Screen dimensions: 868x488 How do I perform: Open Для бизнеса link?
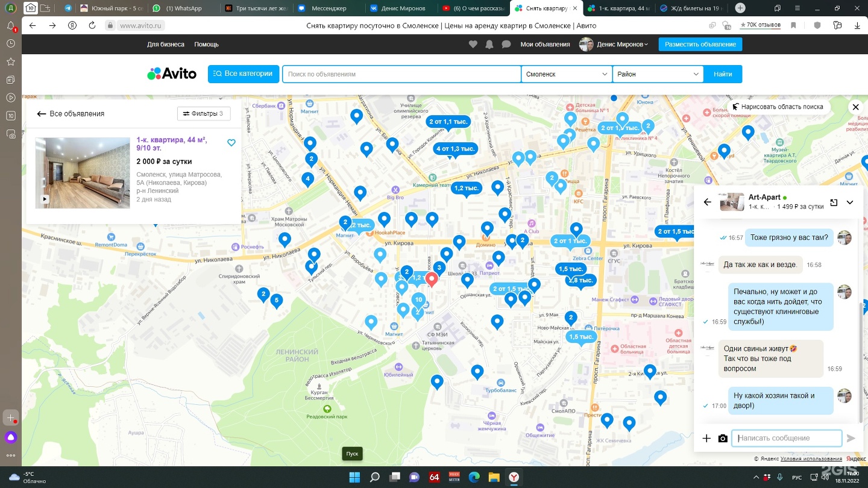[x=166, y=45]
